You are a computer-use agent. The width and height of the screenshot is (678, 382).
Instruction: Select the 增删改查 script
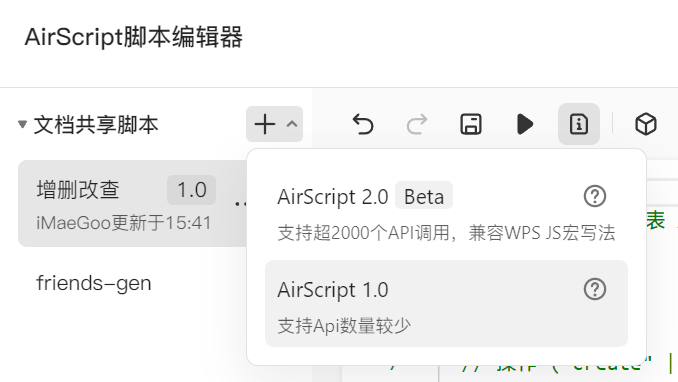click(x=132, y=203)
